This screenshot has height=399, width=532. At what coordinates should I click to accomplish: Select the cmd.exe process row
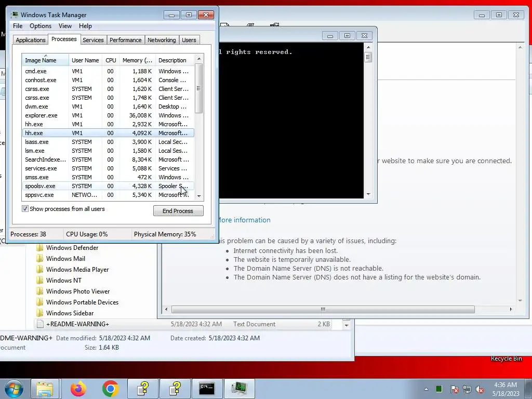pyautogui.click(x=108, y=71)
